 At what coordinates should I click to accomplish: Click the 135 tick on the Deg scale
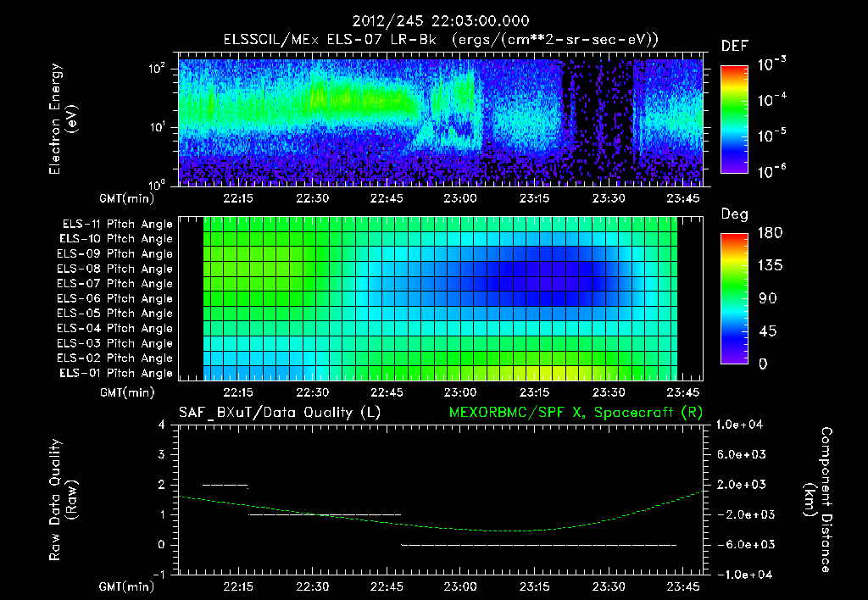770,266
